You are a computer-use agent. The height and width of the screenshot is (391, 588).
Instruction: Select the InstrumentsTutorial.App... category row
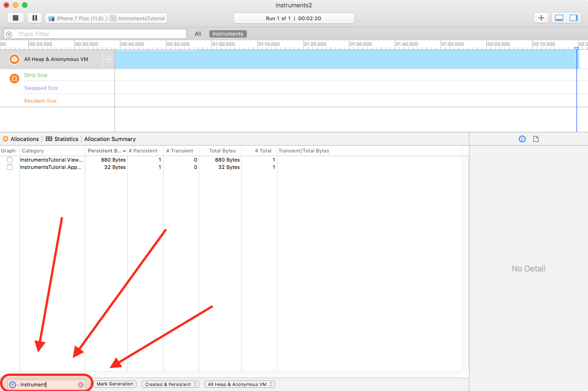(51, 167)
